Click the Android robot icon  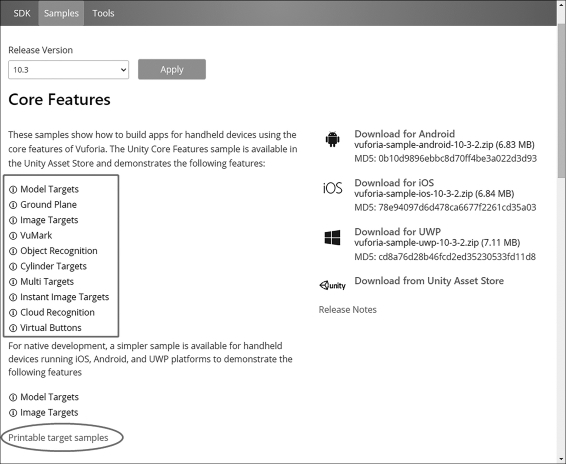pos(332,139)
